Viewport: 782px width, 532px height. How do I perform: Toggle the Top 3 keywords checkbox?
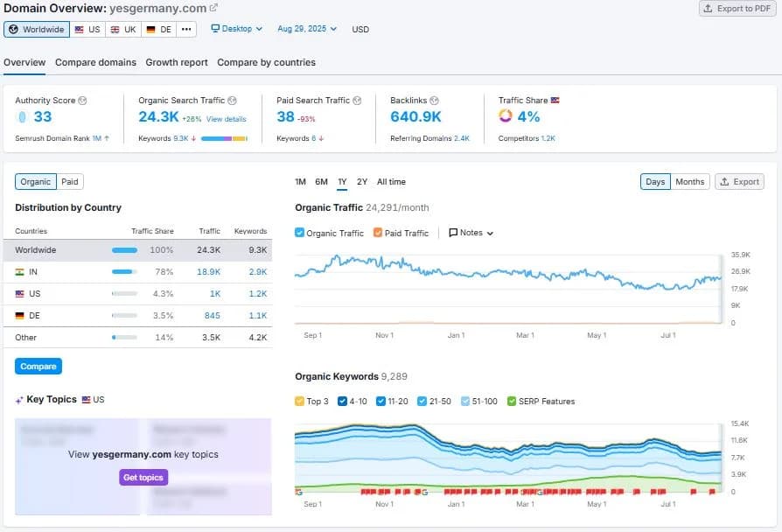pos(299,402)
